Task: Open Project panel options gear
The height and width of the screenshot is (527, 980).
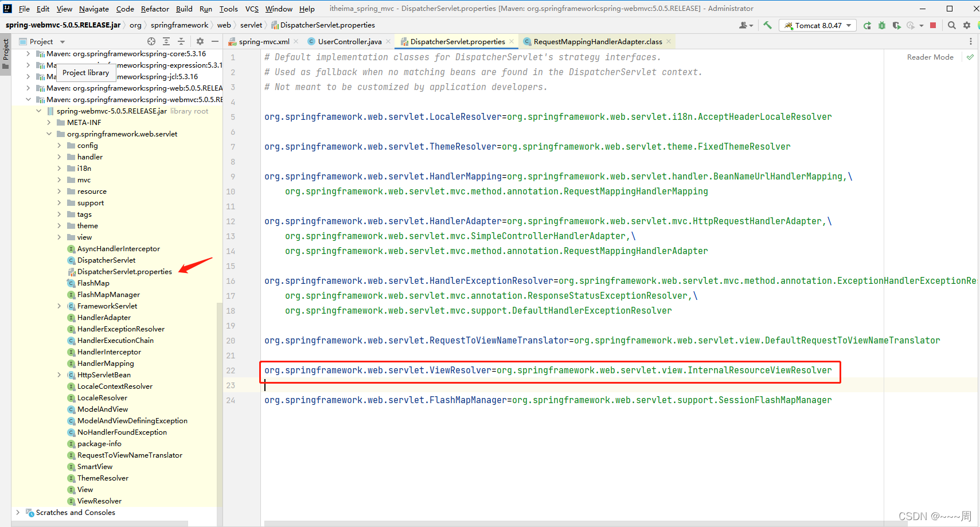Action: pyautogui.click(x=200, y=41)
